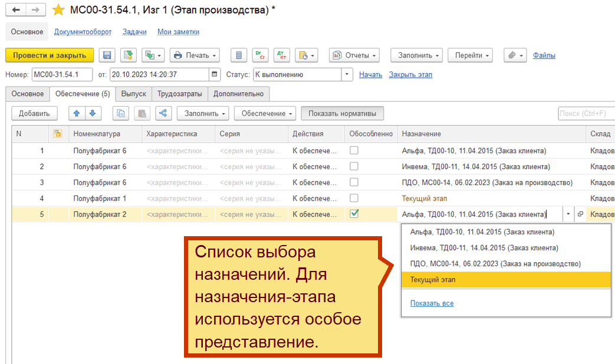Open the ДтКт postings icon
The width and height of the screenshot is (615, 364).
282,55
